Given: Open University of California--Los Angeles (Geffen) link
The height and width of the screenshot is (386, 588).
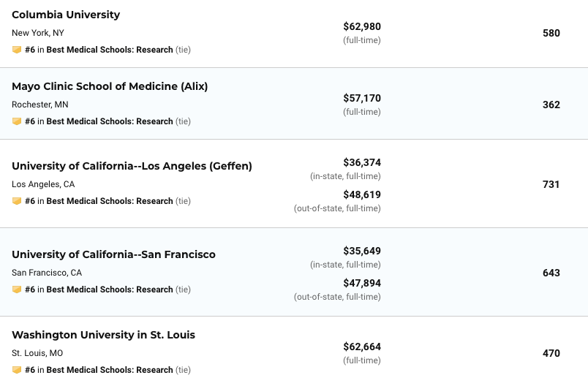Looking at the screenshot, I should (132, 166).
